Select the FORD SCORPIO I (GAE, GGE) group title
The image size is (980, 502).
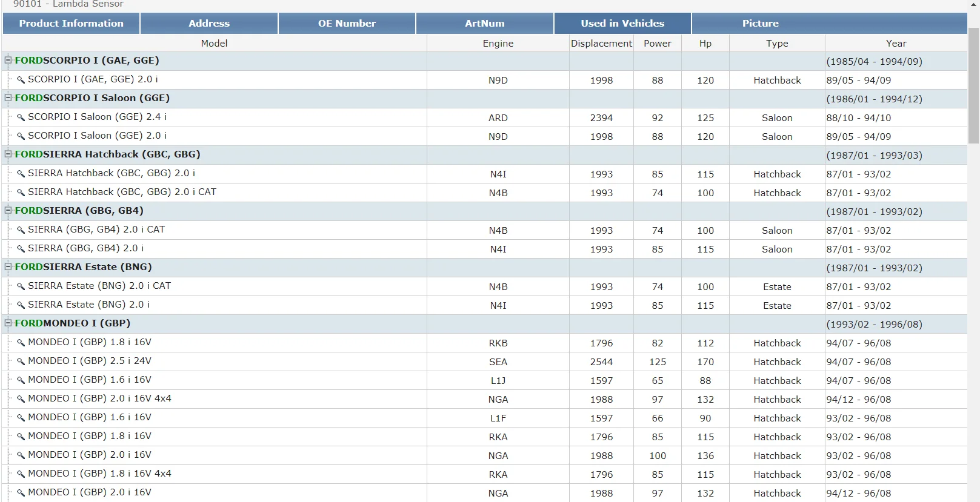coord(87,61)
